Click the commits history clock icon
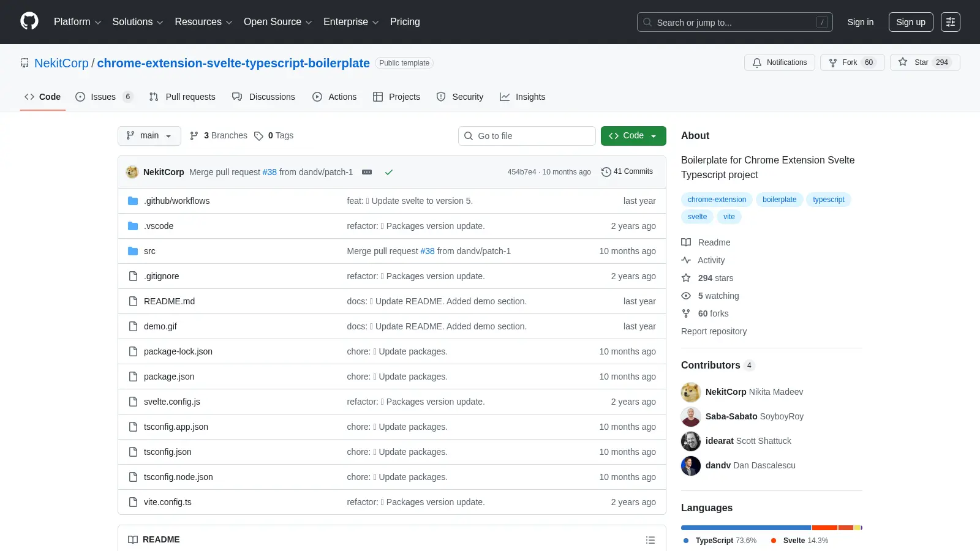This screenshot has height=551, width=980. [x=606, y=172]
